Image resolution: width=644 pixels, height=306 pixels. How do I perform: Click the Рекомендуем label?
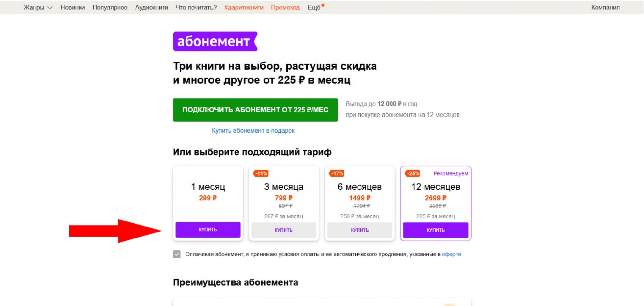pos(451,173)
